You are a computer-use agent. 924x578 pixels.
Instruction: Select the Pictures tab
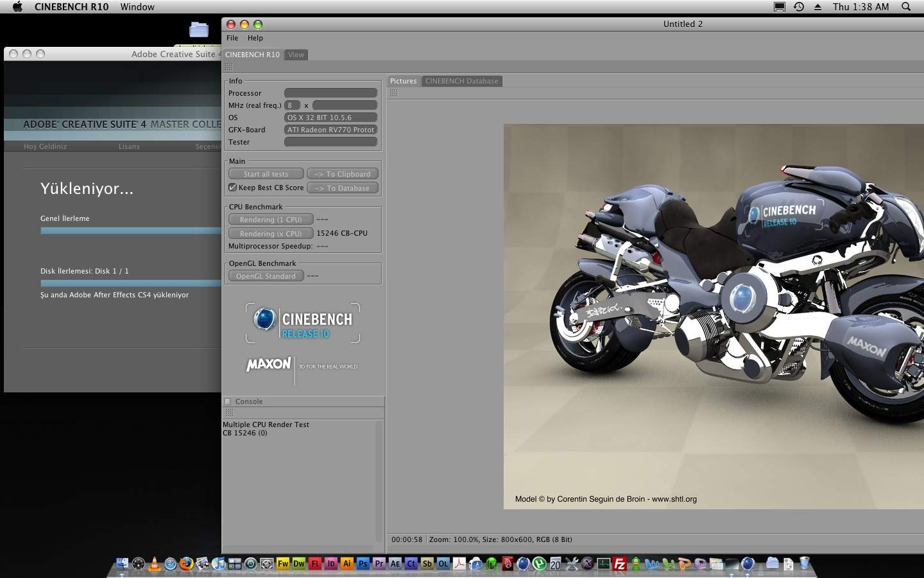403,81
